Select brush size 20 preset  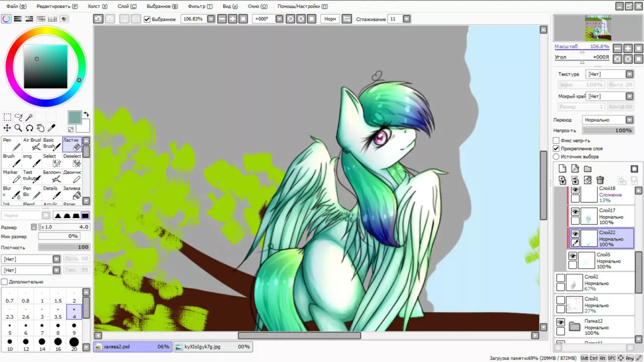click(x=74, y=344)
